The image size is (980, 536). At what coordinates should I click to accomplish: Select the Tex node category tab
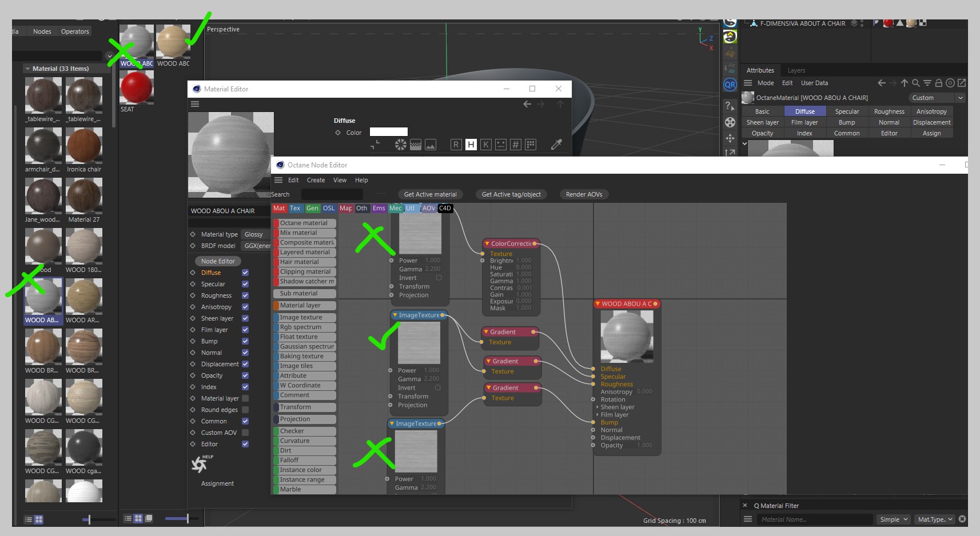[295, 208]
